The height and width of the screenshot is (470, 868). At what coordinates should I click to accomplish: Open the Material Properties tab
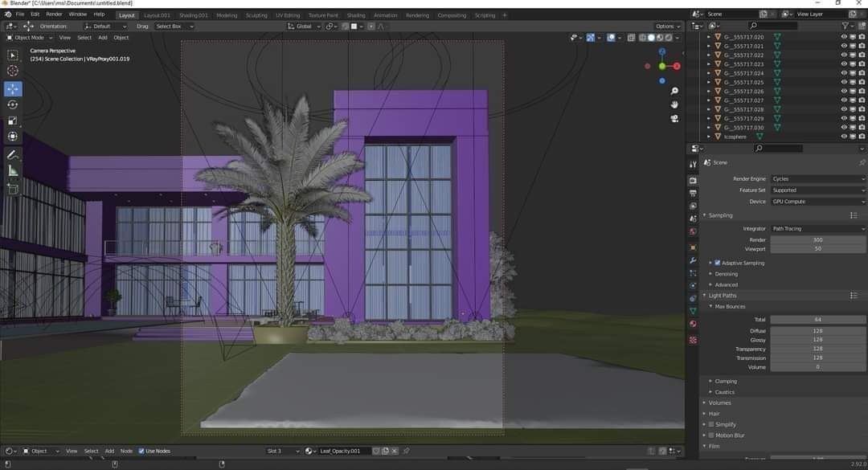tap(693, 324)
